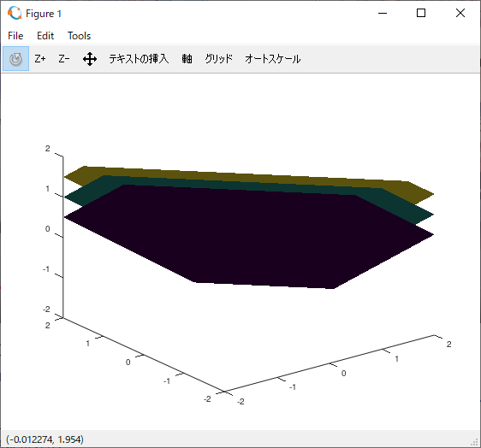This screenshot has height=448, width=481.
Task: Minimize the Figure 1 window
Action: coord(383,13)
